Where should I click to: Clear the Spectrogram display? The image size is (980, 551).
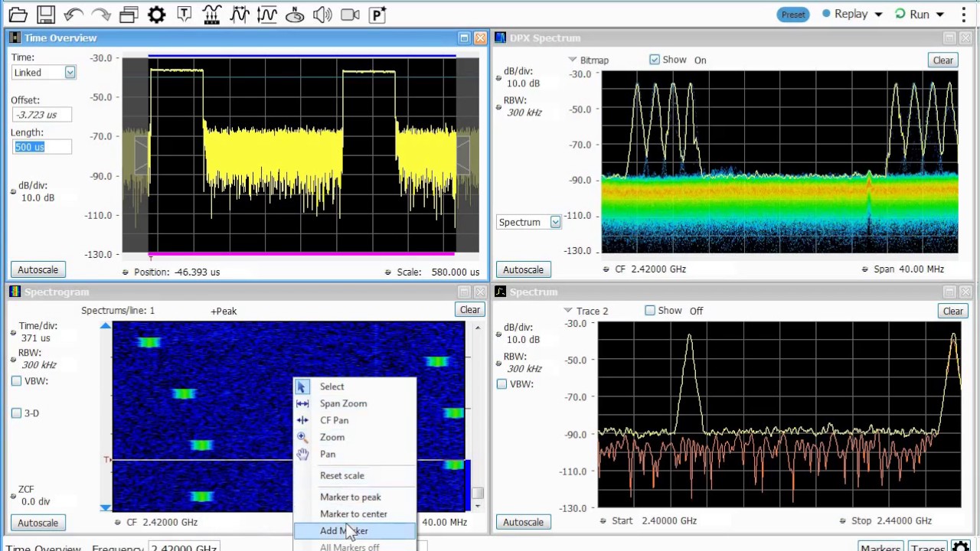click(469, 310)
